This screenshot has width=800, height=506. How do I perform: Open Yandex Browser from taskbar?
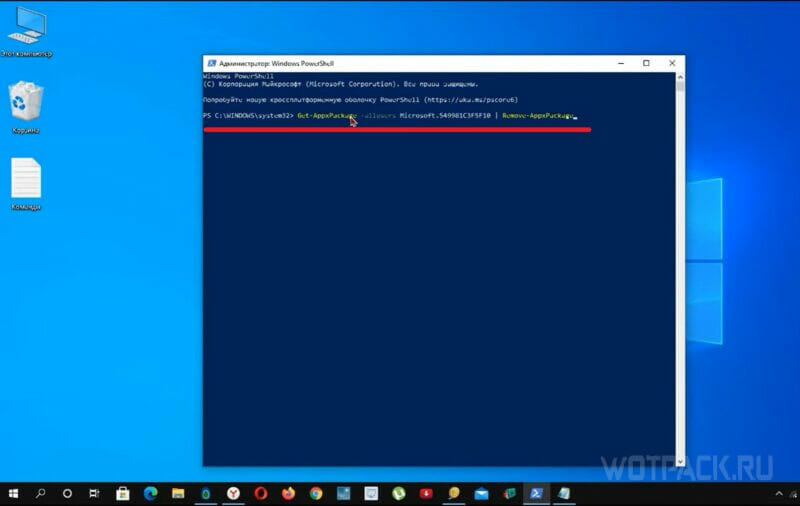234,493
